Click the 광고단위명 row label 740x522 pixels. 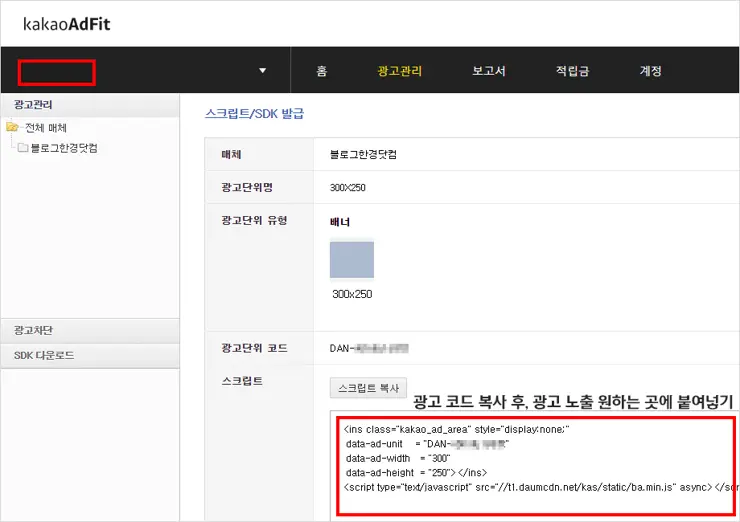tap(247, 187)
